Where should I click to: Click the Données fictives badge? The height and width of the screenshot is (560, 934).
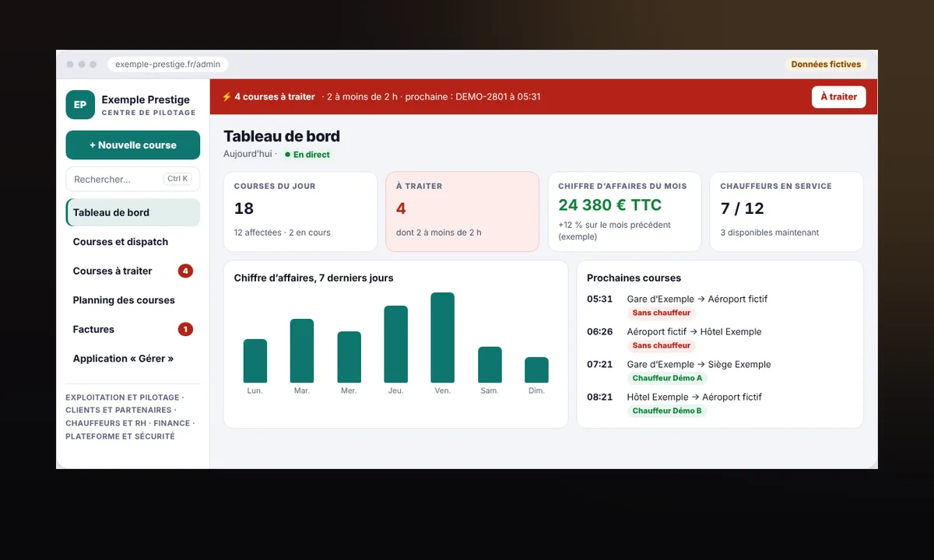coord(826,65)
